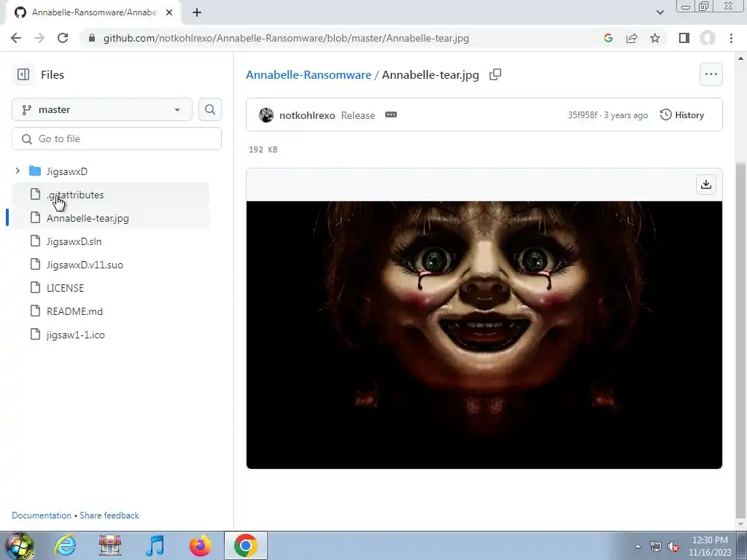The image size is (747, 560).
Task: Click the address bar URL
Action: (286, 38)
